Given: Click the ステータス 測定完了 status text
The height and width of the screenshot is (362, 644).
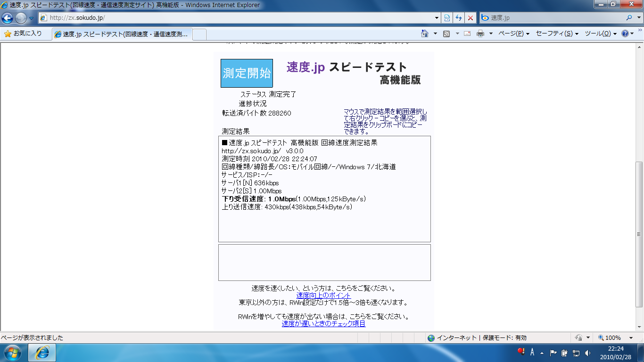Looking at the screenshot, I should [268, 94].
